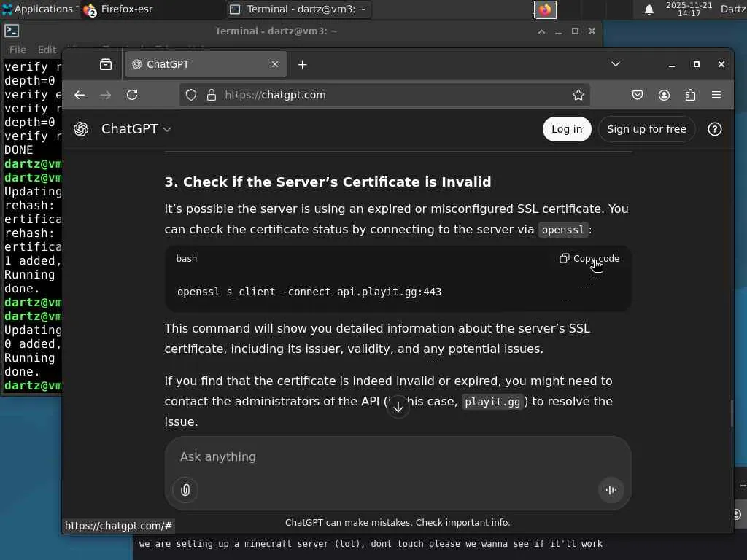Open the Firefox account icon

point(664,95)
